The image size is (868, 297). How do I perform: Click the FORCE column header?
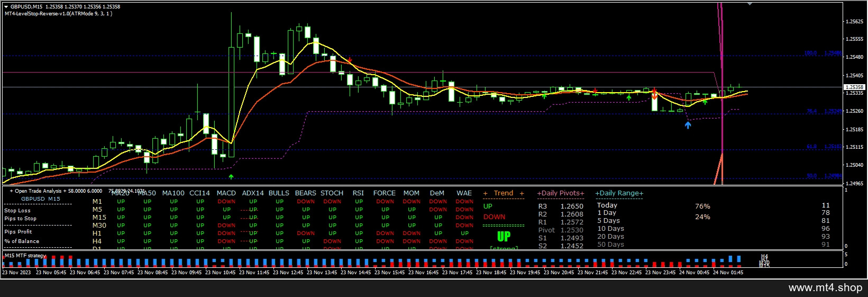(x=385, y=193)
